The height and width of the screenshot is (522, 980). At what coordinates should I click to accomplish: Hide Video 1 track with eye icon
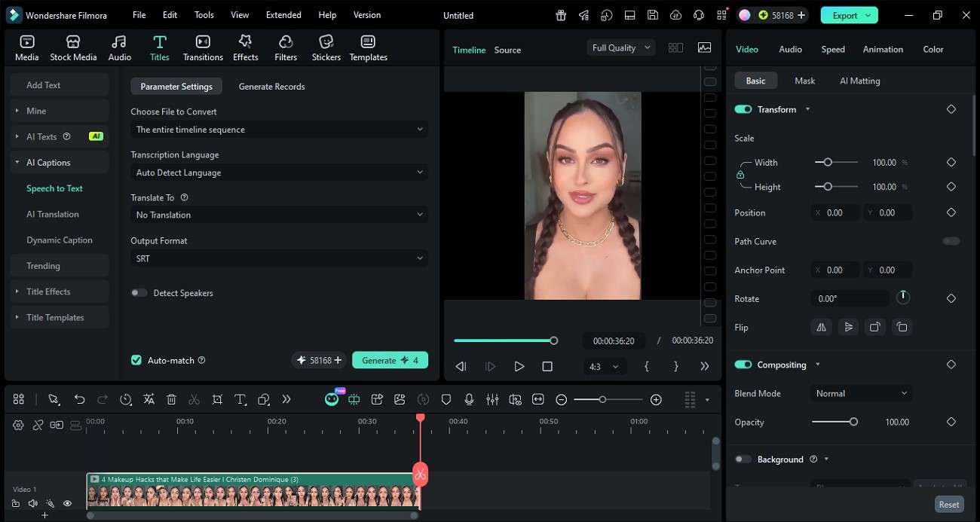68,503
